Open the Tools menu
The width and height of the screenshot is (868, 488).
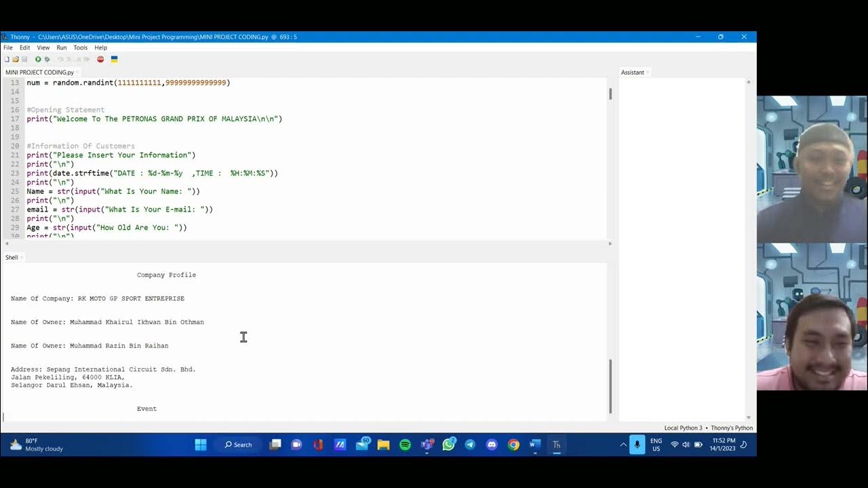80,47
